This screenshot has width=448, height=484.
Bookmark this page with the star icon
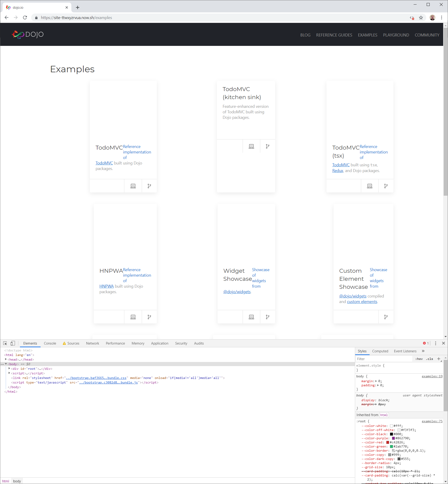click(x=421, y=18)
